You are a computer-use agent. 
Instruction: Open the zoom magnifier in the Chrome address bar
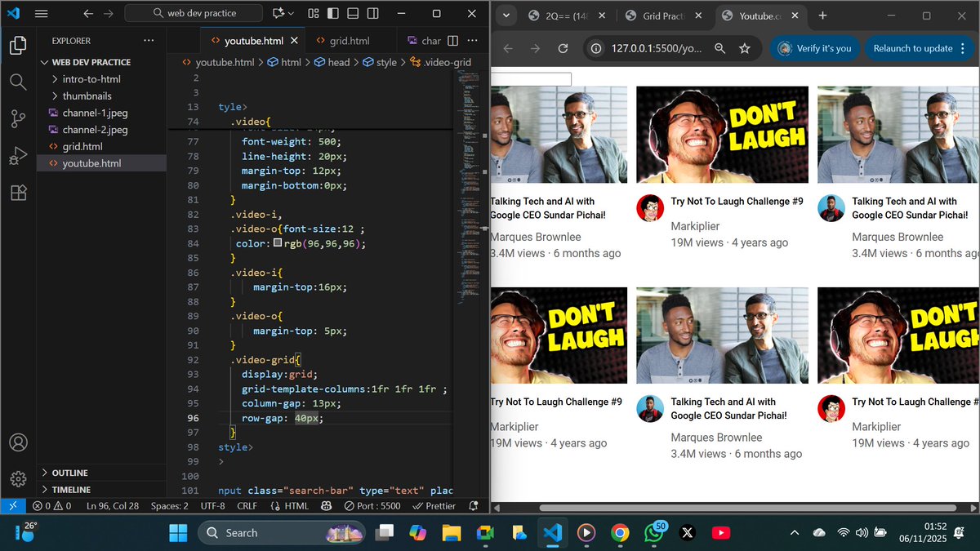point(720,48)
